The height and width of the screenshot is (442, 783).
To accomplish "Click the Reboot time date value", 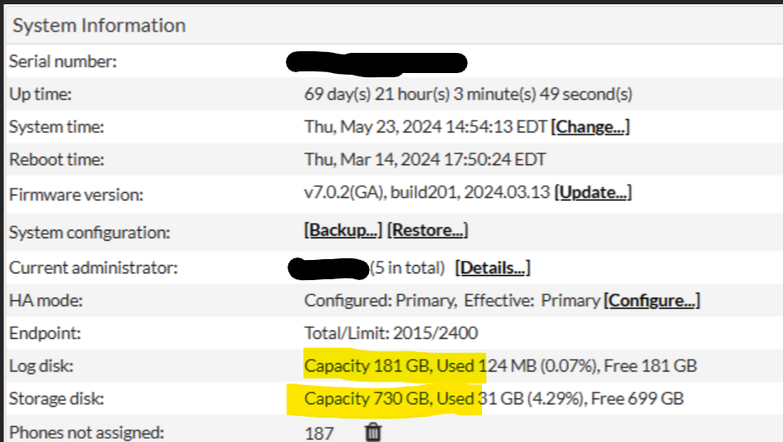I will pyautogui.click(x=425, y=159).
